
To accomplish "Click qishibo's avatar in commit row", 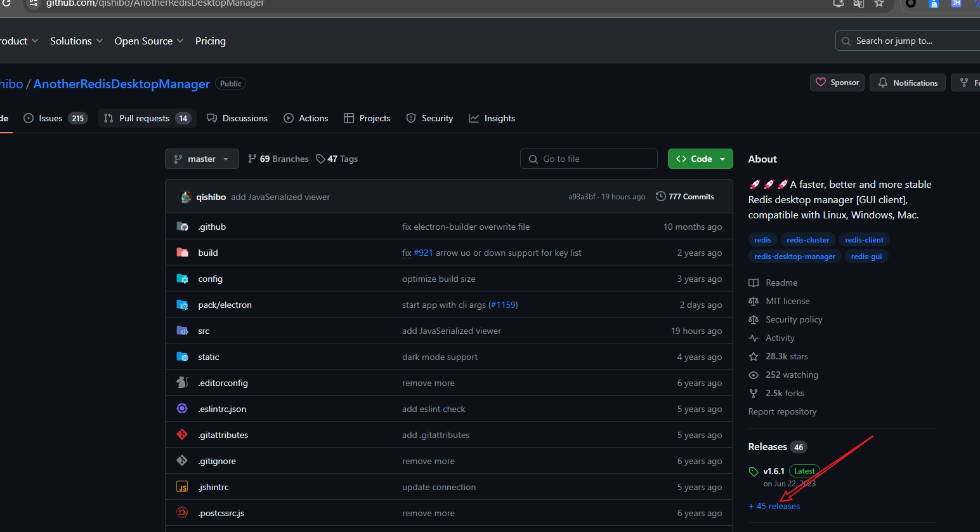I will pyautogui.click(x=185, y=197).
